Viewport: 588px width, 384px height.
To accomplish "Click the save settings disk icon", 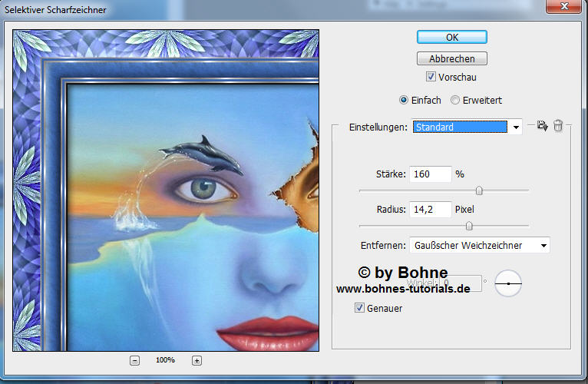I will tap(542, 126).
